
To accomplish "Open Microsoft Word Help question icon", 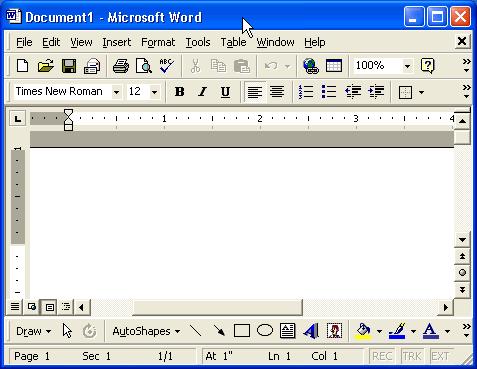I will pos(428,66).
